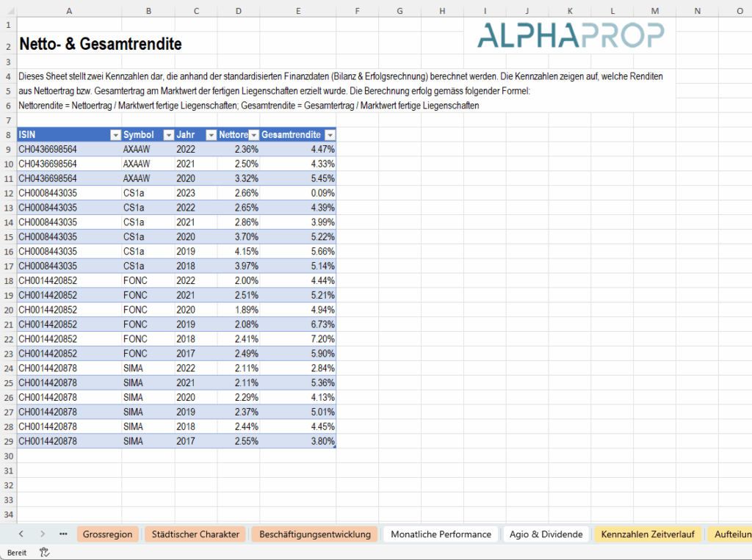Select cell with AXAAW 2022 net yield 2.36%

click(239, 150)
